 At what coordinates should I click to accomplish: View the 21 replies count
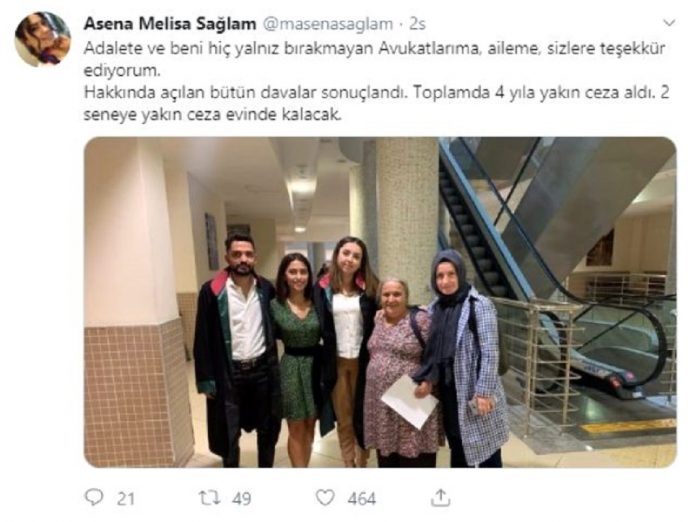point(126,498)
